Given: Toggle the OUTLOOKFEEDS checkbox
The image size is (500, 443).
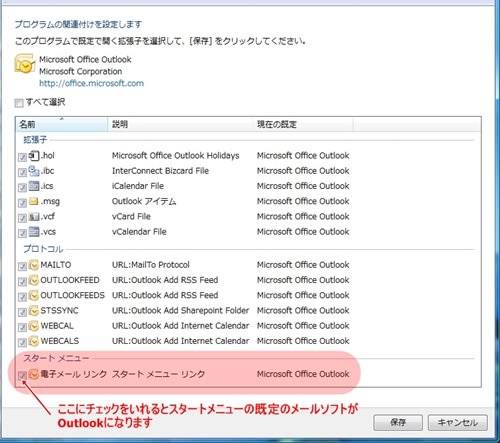Looking at the screenshot, I should [x=22, y=297].
